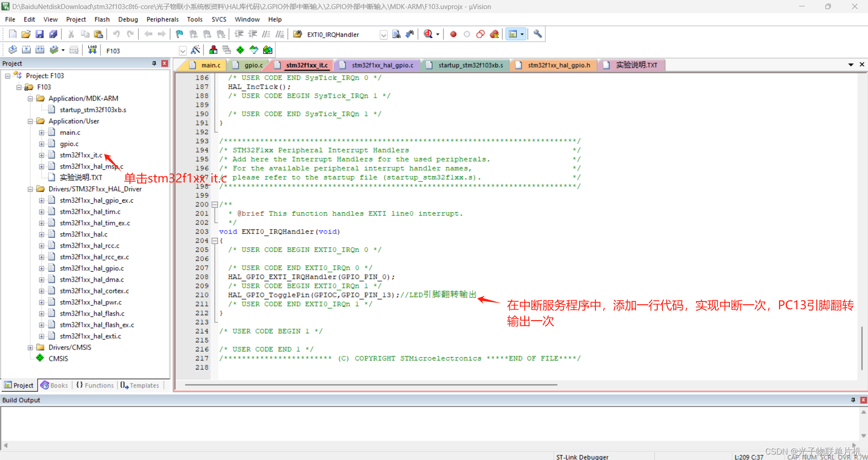The height and width of the screenshot is (460, 868).
Task: Open the Flash menu
Action: click(102, 19)
